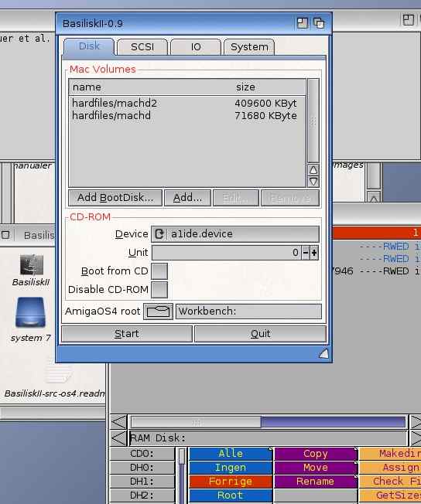Click the Makedir button
Screen dimensions: 421x504
pos(390,454)
